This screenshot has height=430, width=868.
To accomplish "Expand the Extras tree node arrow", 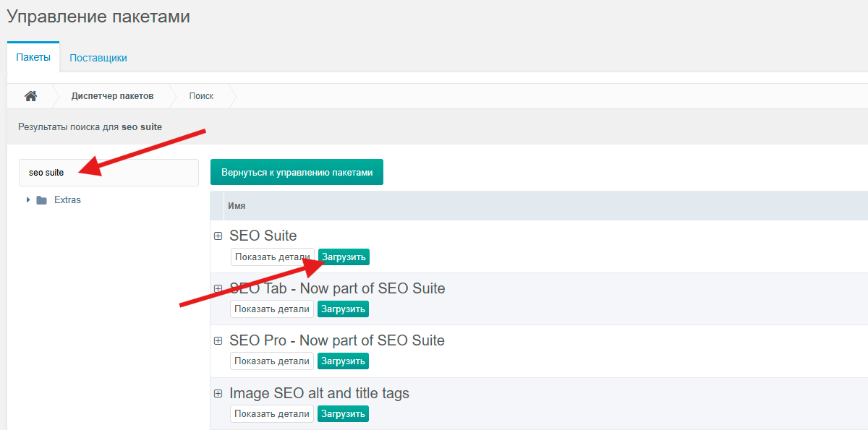I will [x=28, y=200].
